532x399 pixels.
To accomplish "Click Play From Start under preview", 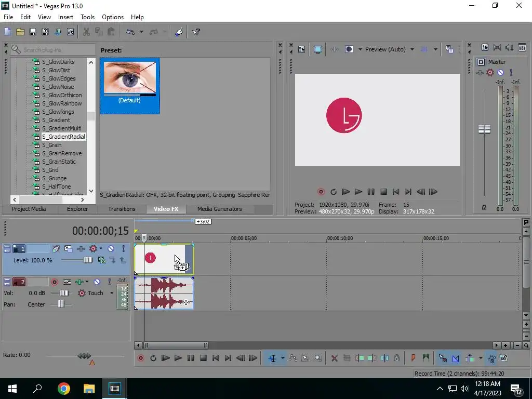I will (345, 192).
